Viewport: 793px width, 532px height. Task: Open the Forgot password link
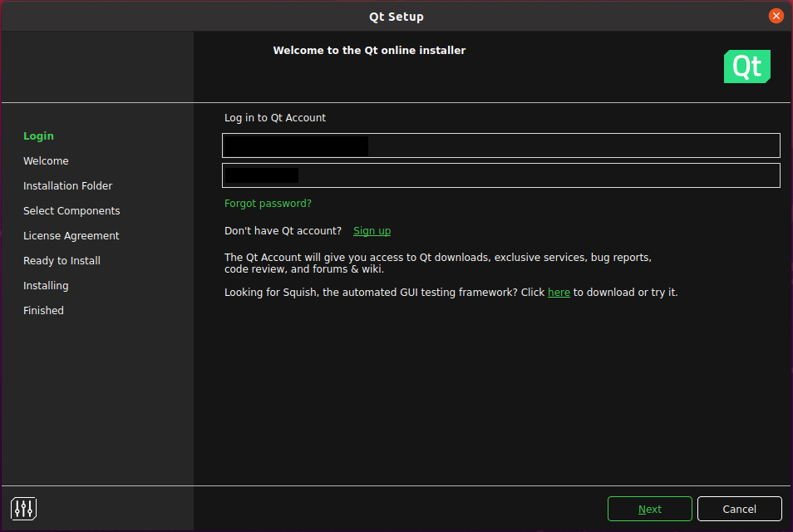coord(268,204)
